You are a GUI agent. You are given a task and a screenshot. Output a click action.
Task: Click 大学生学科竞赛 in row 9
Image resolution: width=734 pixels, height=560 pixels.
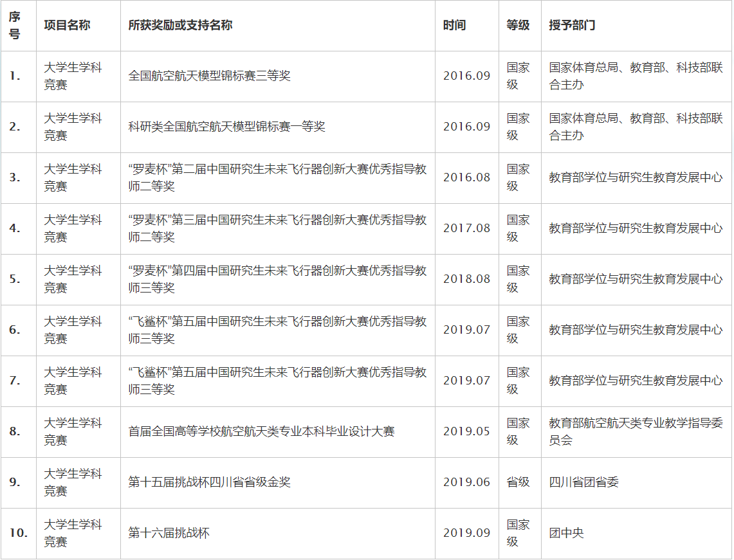(78, 483)
